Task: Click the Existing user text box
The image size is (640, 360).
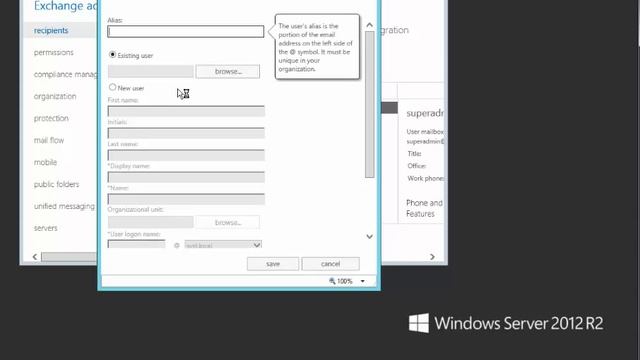Action: (151, 71)
